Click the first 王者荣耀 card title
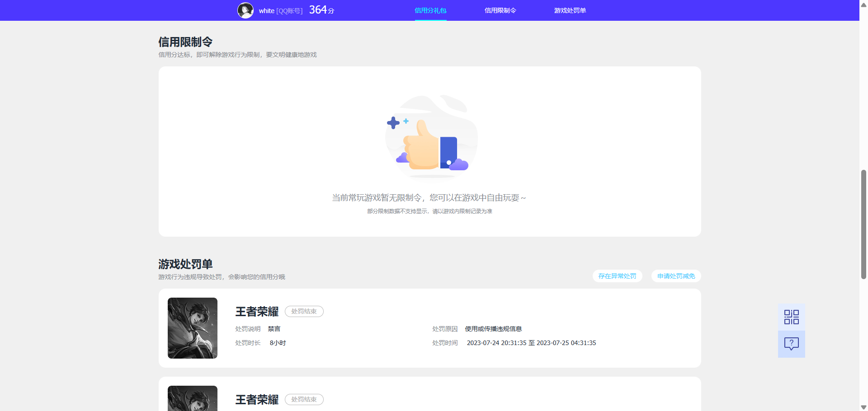868x411 pixels. pyautogui.click(x=257, y=312)
